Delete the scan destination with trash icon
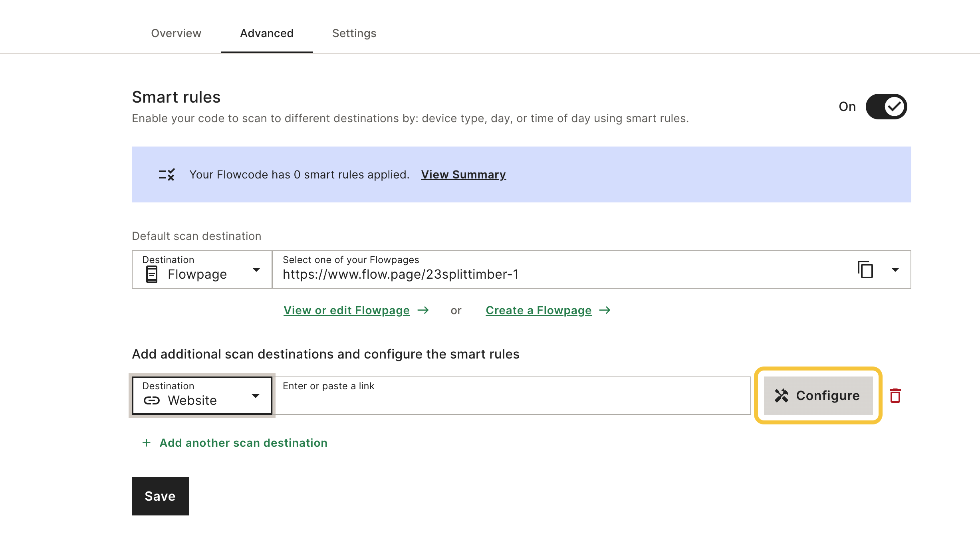Image resolution: width=980 pixels, height=539 pixels. 895,396
